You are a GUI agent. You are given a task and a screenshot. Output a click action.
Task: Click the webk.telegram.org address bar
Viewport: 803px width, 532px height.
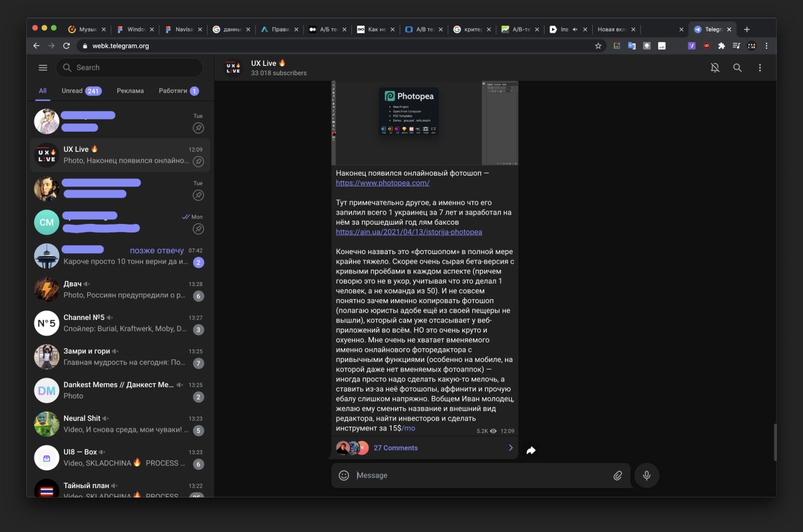pos(342,46)
